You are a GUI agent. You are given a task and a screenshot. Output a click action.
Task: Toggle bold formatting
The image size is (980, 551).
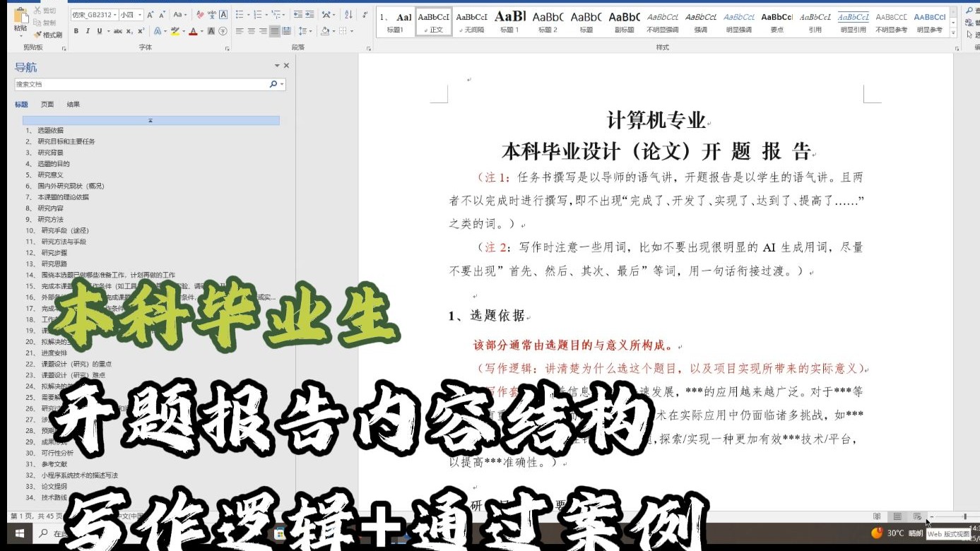point(76,31)
